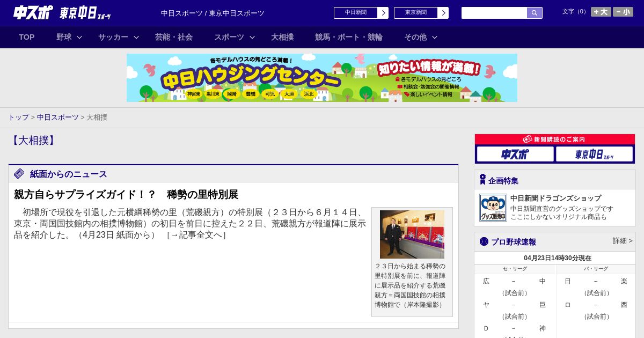The width and height of the screenshot is (644, 338).
Task: Click the ヤ － 巨 game row
Action: (514, 305)
